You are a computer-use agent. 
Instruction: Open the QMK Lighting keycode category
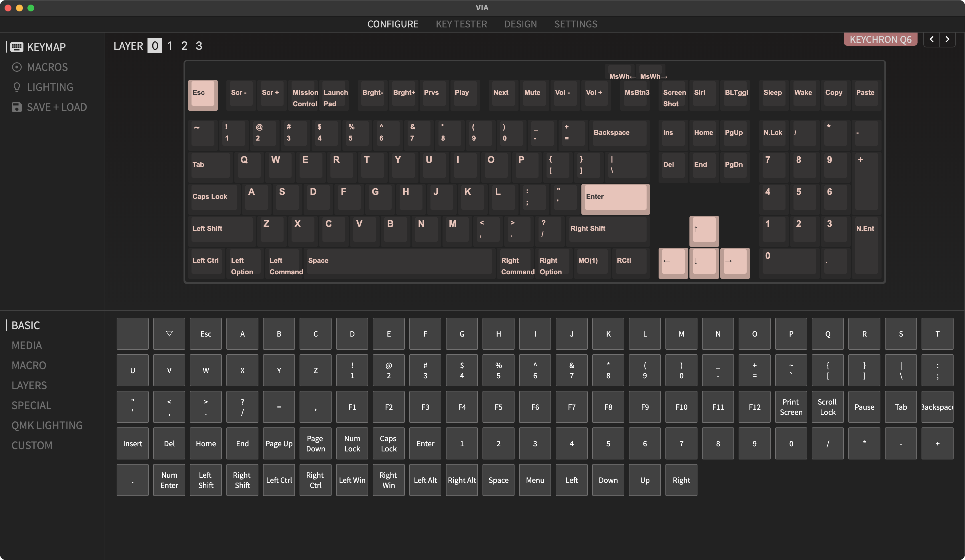(x=47, y=425)
